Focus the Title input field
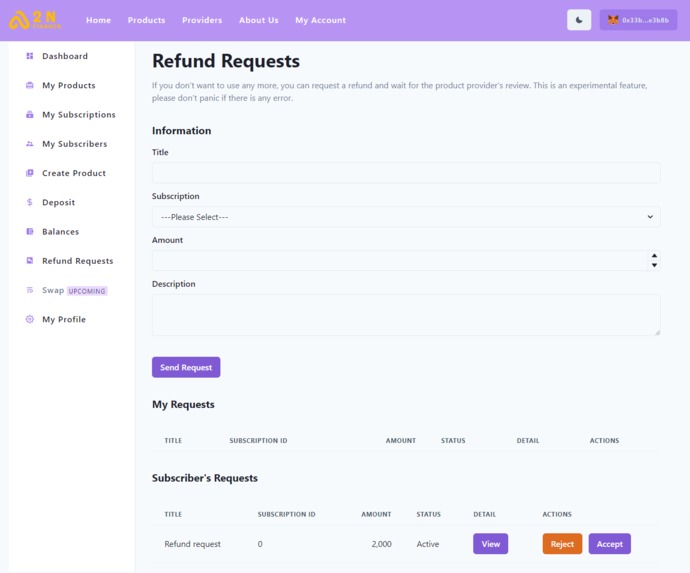 click(406, 173)
